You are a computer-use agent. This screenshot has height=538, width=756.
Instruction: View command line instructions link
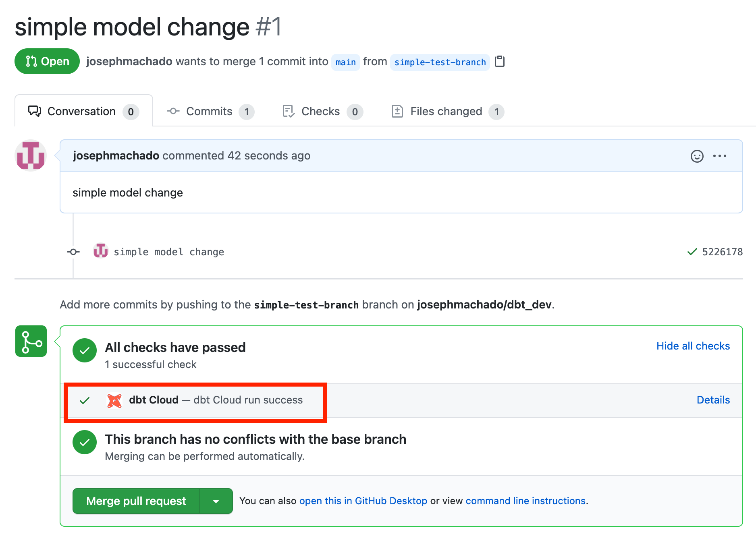point(525,501)
